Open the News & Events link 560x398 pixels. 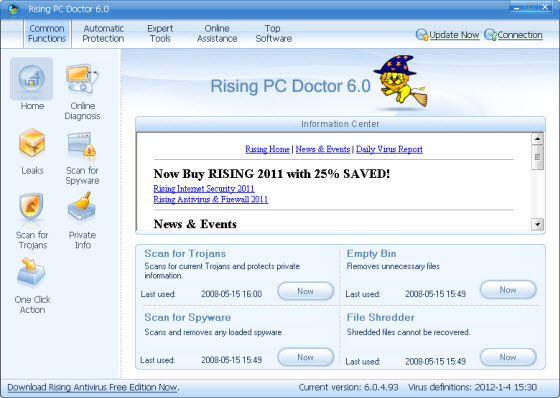coord(323,149)
